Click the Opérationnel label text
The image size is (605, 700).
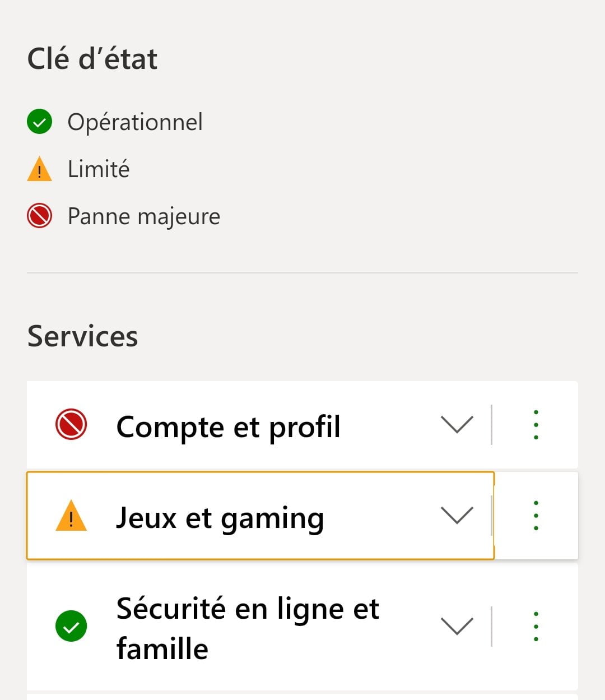pos(135,122)
